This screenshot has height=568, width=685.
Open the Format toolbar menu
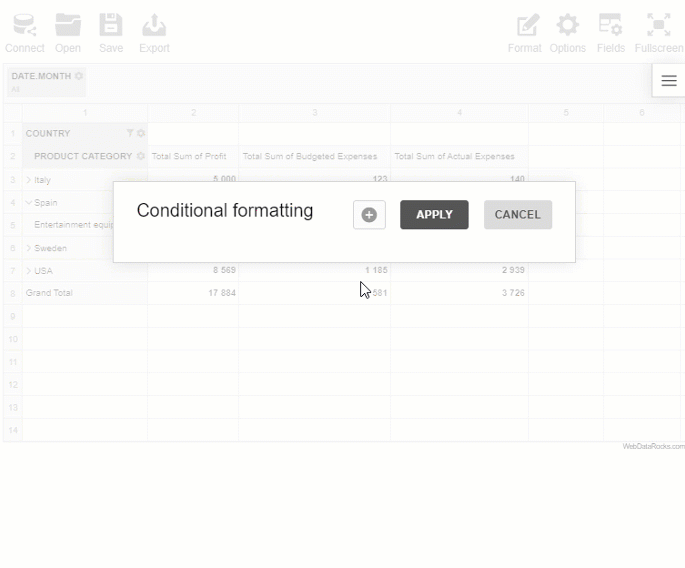[524, 33]
